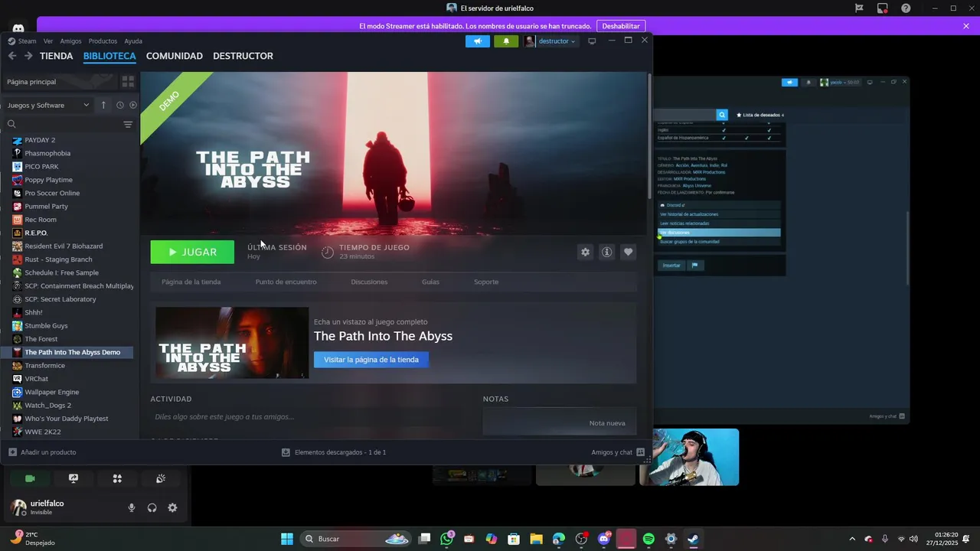Enter Big Picture mode monitor icon
980x551 pixels.
[592, 41]
